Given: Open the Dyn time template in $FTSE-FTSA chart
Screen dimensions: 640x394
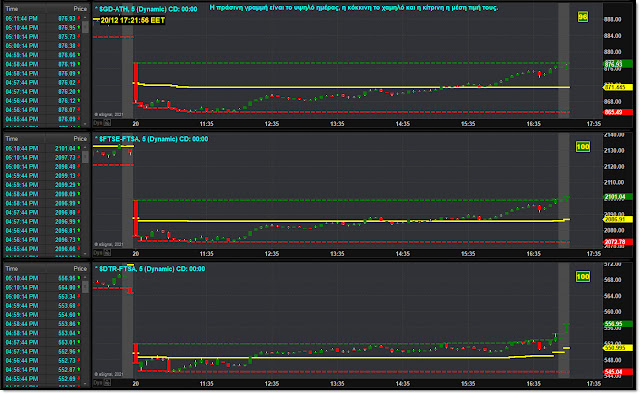Looking at the screenshot, I should [x=98, y=253].
